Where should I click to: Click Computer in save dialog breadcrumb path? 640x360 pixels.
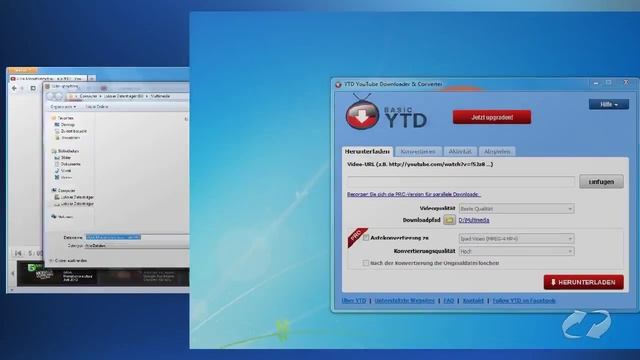tap(88, 96)
